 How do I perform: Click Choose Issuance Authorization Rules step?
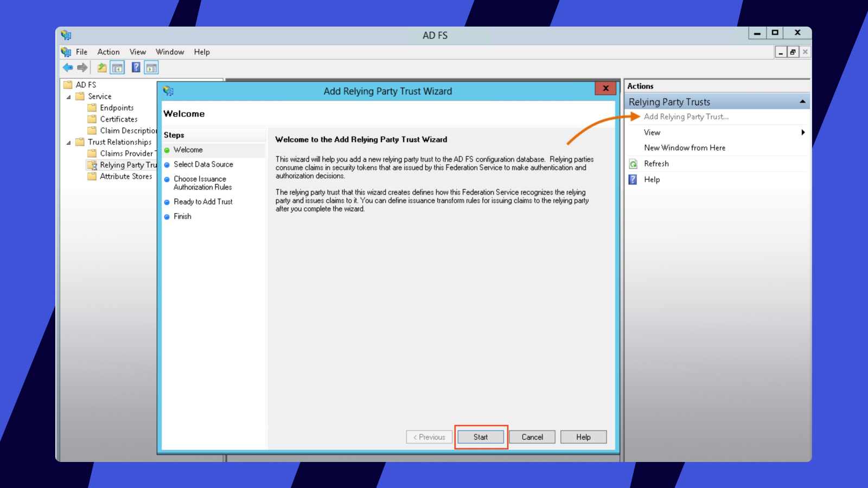(x=203, y=183)
